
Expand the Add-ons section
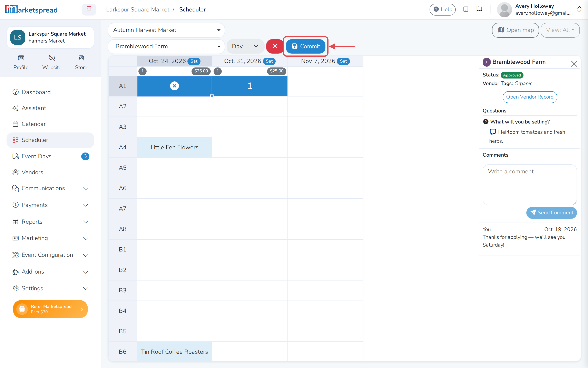pyautogui.click(x=50, y=272)
